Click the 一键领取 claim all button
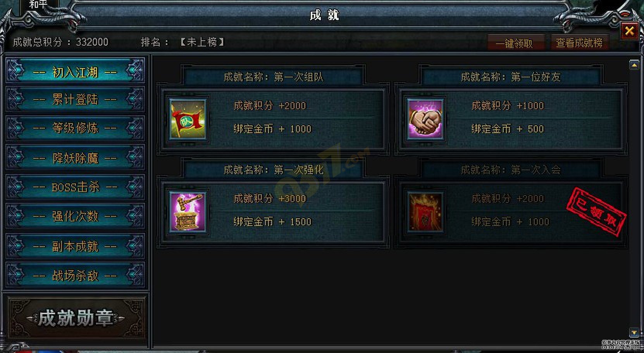Image resolution: width=644 pixels, height=353 pixels. pos(516,43)
